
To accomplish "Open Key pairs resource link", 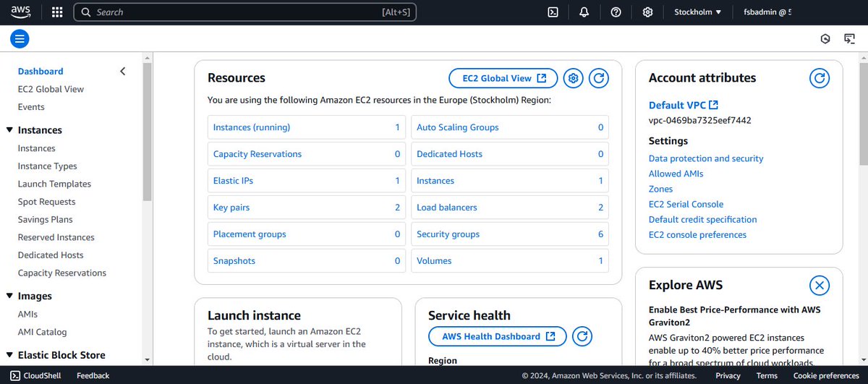I will (x=231, y=208).
